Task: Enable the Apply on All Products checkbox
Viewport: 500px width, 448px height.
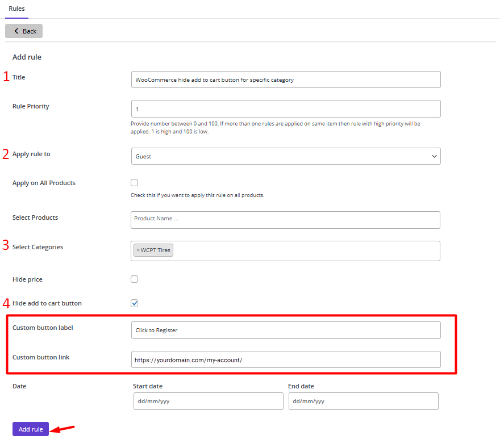Action: click(x=134, y=183)
